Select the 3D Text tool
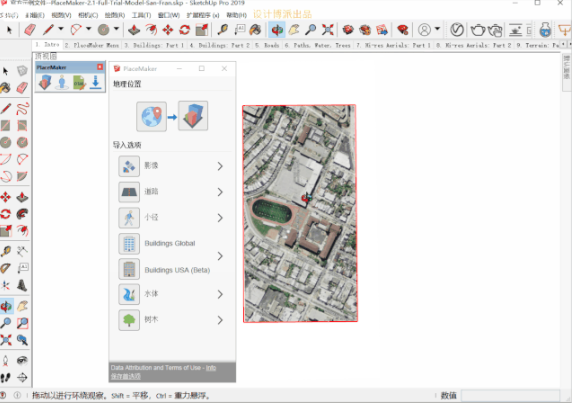This screenshot has width=574, height=403. tap(22, 285)
